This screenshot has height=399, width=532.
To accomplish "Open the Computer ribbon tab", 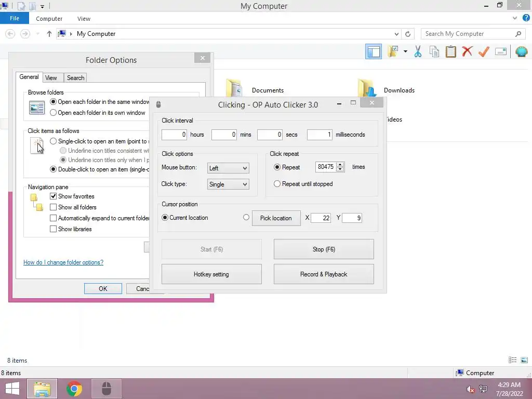I will click(49, 19).
